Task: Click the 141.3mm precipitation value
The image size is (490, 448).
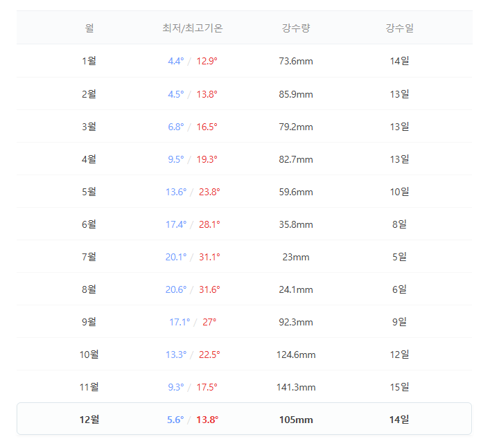Action: (296, 387)
